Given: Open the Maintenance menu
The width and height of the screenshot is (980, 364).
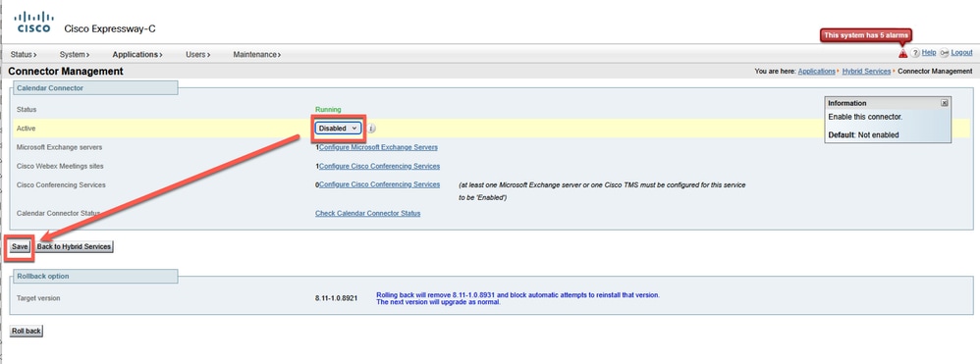Looking at the screenshot, I should [x=257, y=54].
